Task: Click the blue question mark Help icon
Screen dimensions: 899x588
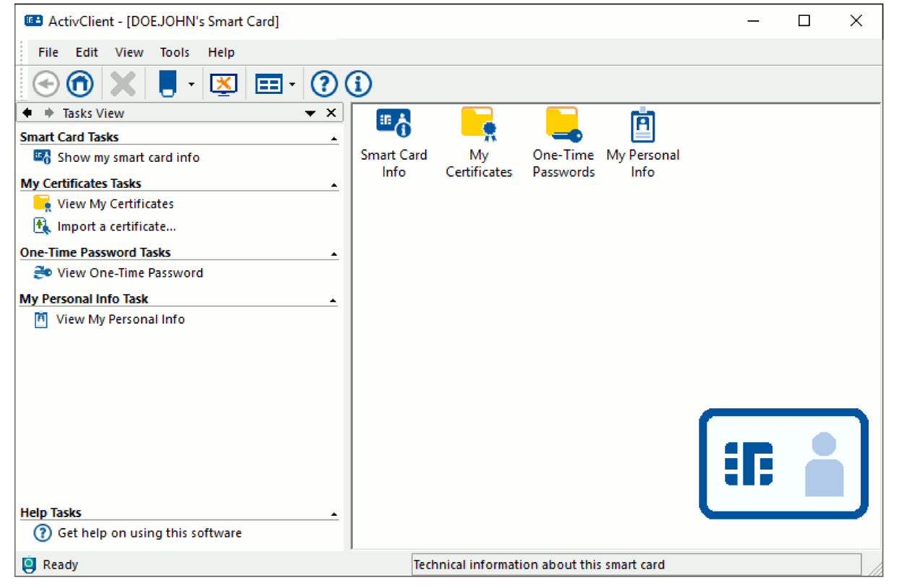Action: [x=324, y=85]
